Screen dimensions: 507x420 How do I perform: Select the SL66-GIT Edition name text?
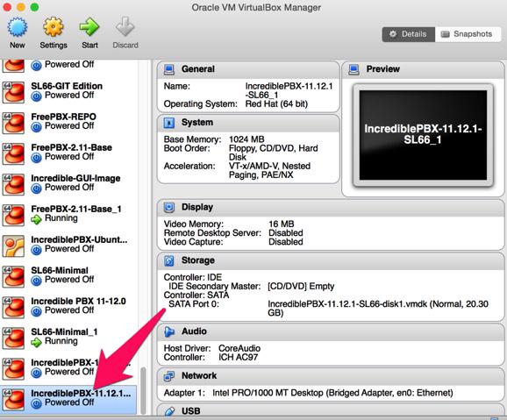coord(67,86)
